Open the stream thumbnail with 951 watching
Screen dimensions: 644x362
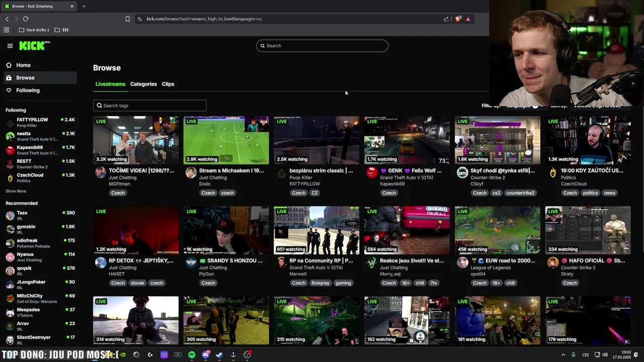(x=316, y=230)
